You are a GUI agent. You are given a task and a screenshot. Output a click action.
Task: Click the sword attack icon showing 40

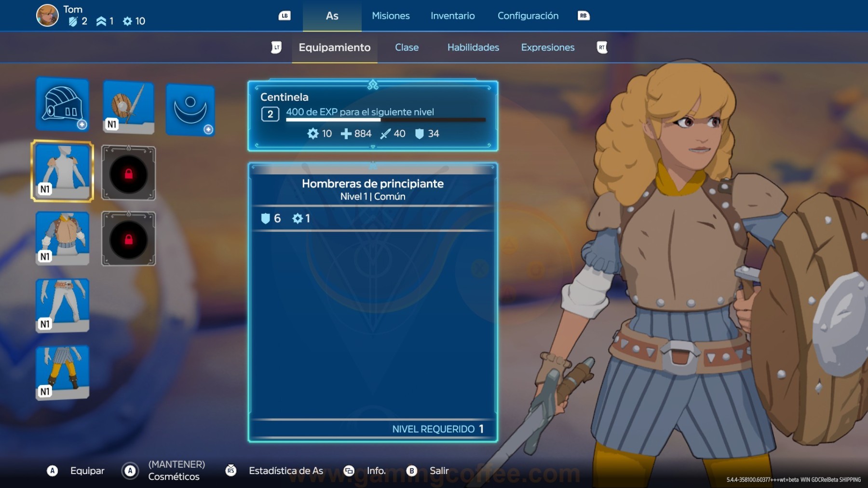click(385, 133)
